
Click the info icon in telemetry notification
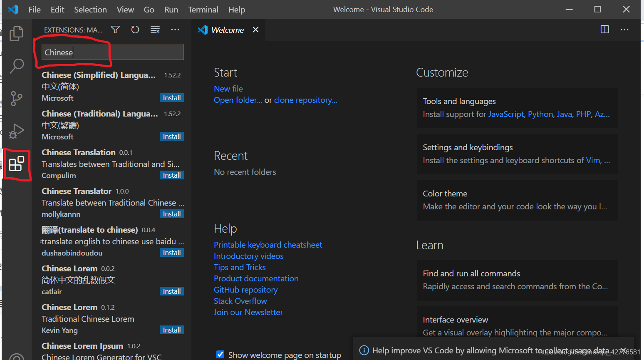[364, 350]
